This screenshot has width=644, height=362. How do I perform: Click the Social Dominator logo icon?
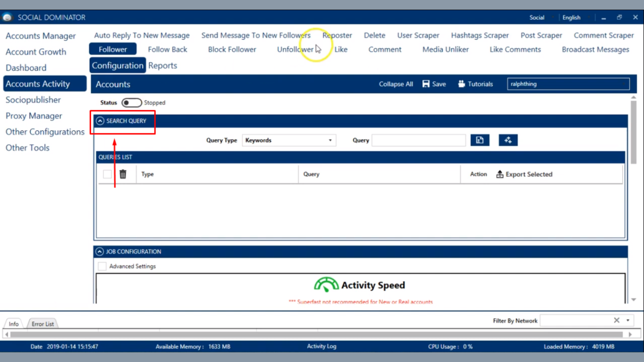7,17
